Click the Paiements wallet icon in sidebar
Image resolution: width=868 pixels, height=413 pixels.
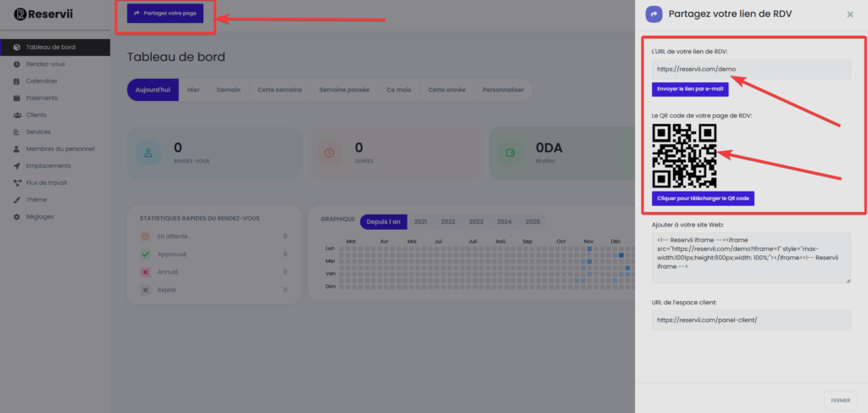(17, 98)
